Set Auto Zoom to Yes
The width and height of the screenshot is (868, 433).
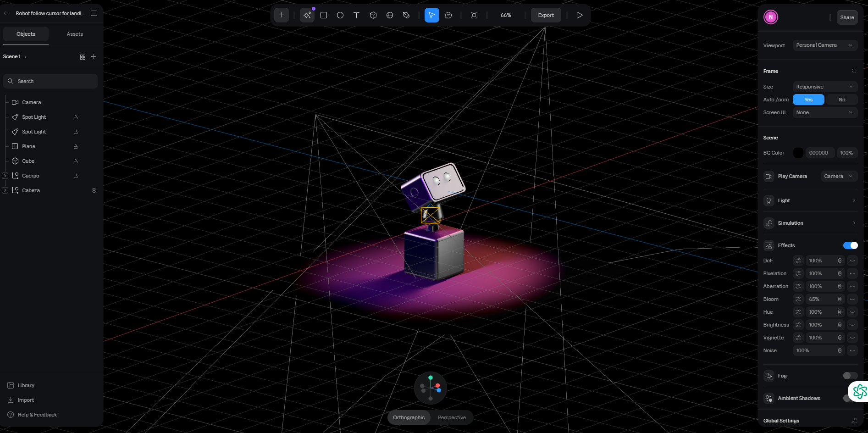[808, 100]
